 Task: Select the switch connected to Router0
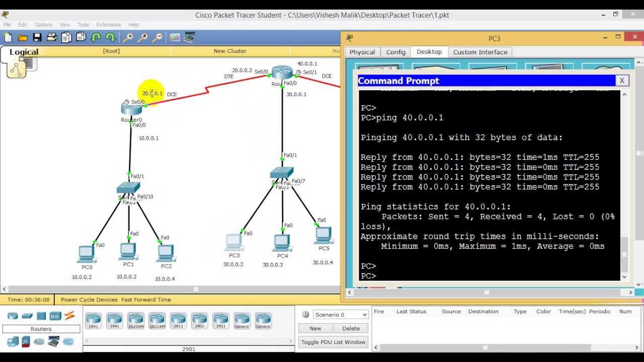(128, 188)
